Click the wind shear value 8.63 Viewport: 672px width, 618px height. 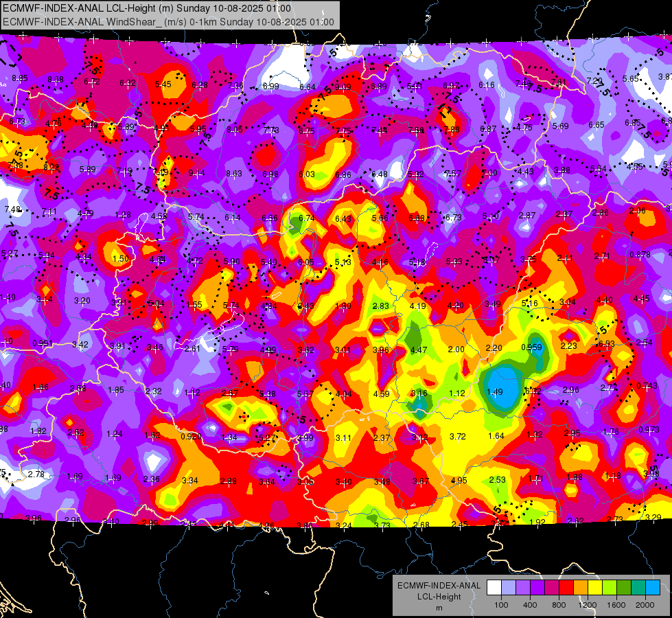coord(234,174)
